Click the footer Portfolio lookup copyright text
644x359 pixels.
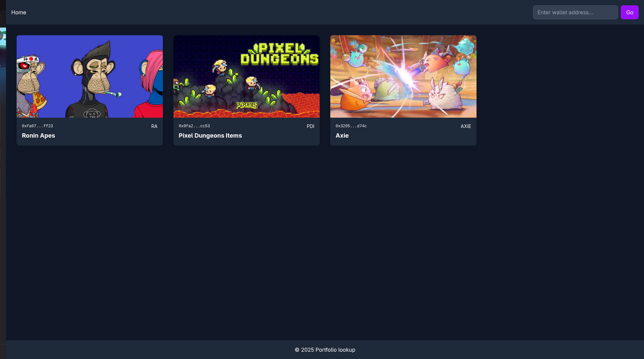click(325, 350)
